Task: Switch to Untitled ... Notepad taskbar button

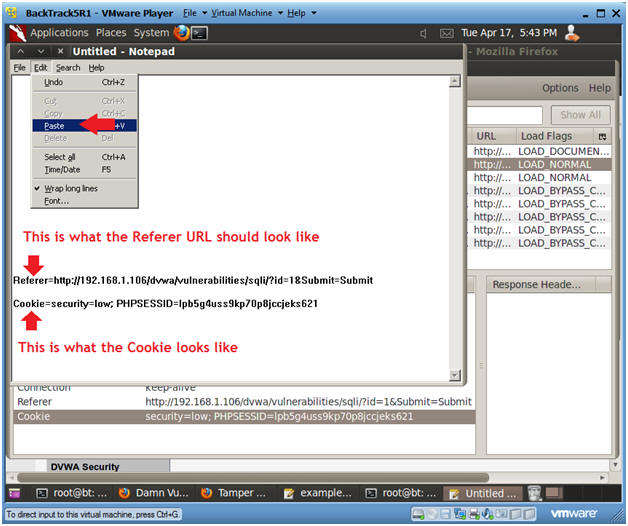Action: coord(483,494)
